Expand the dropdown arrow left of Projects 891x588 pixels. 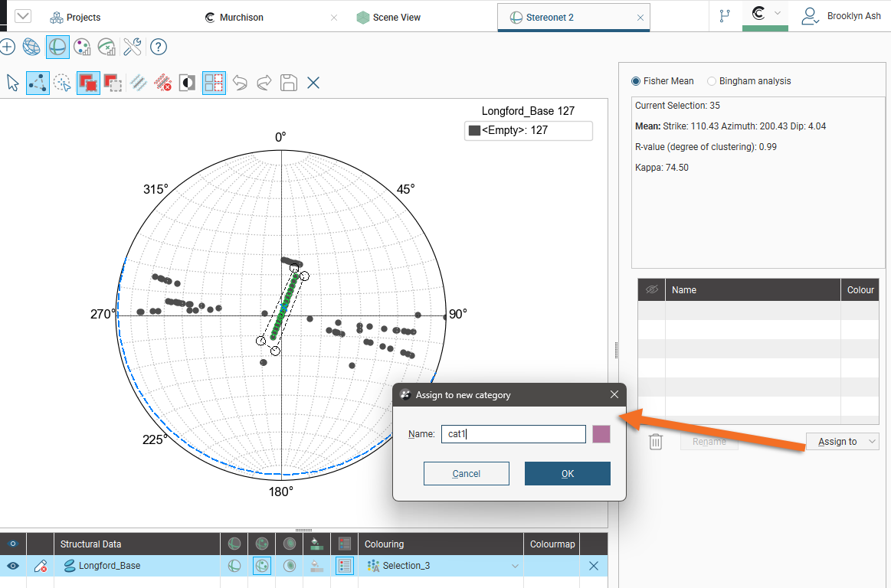pyautogui.click(x=23, y=17)
